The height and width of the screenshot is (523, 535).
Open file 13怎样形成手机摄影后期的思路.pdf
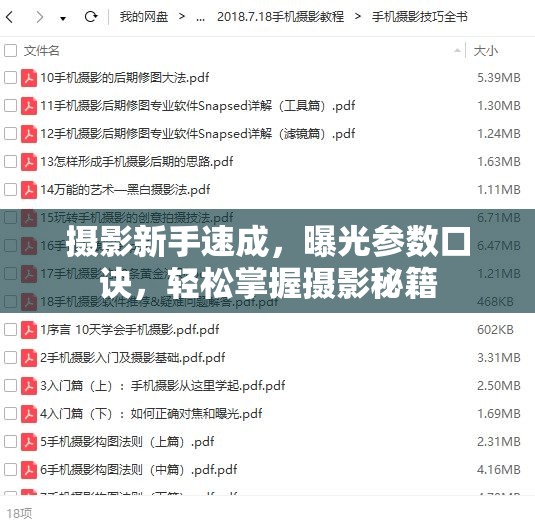click(x=137, y=162)
